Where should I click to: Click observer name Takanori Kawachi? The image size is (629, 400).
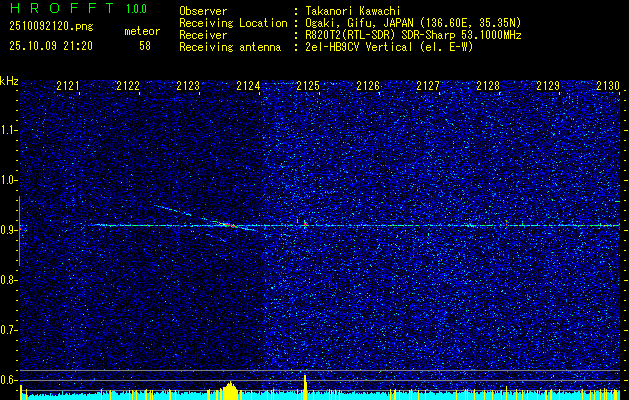tap(353, 11)
